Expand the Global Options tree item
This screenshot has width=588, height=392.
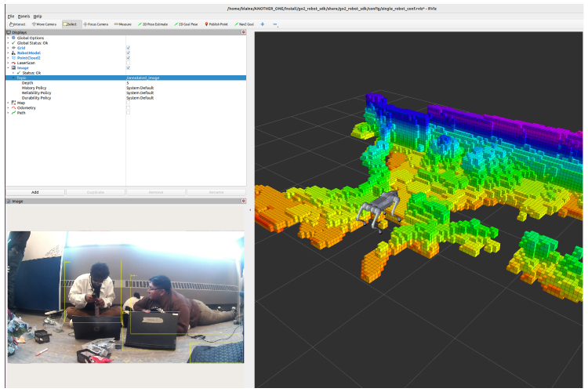click(x=8, y=38)
